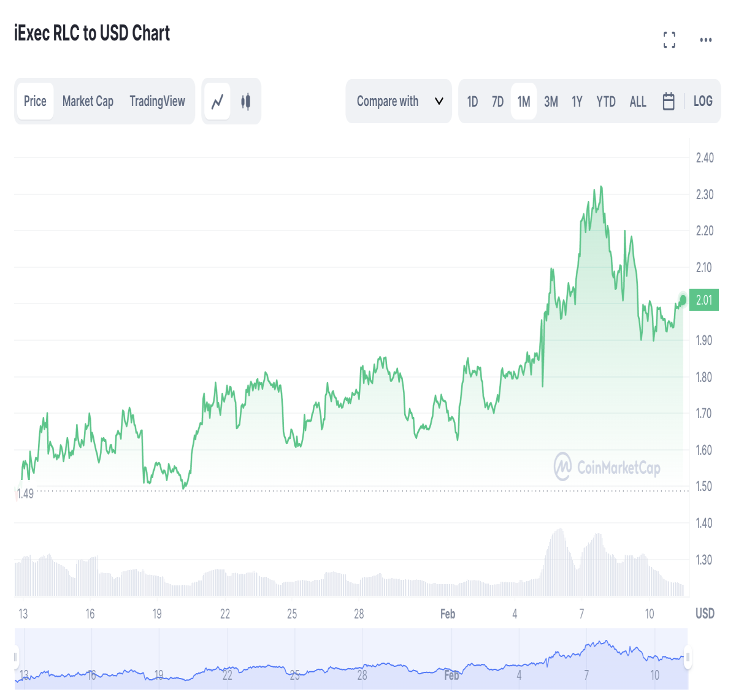Grab left handle of range slider

pos(15,657)
